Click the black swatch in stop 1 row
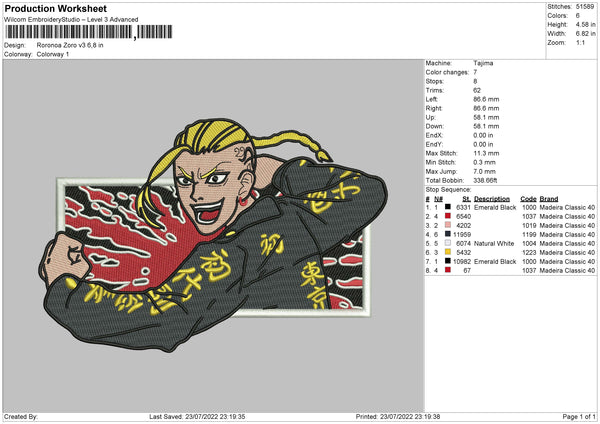Viewport: 600px width, 424px height. point(448,207)
